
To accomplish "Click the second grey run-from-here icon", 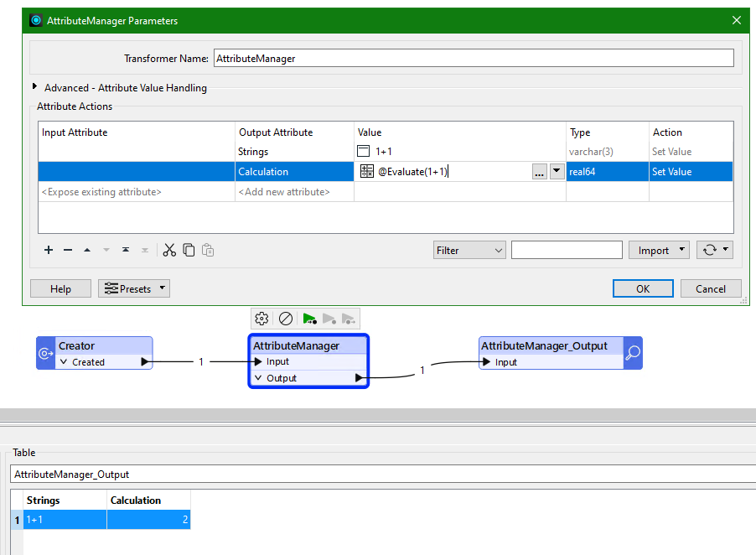I will 329,319.
